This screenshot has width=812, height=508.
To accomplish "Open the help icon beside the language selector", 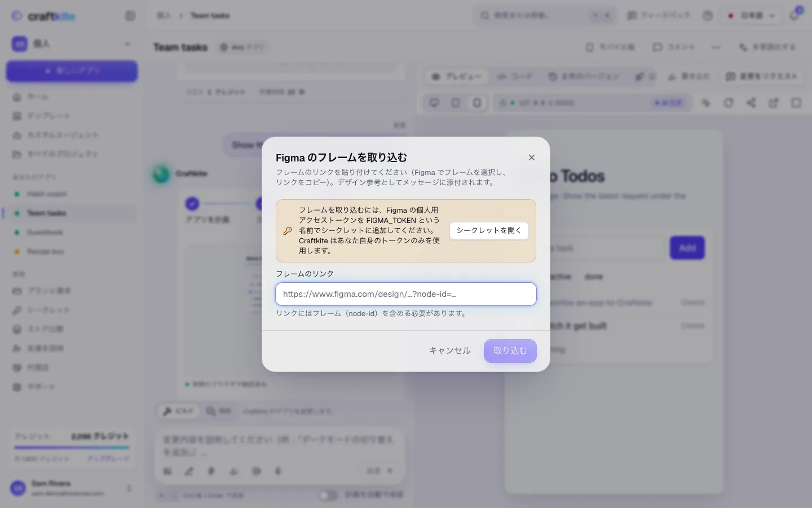I will click(708, 16).
